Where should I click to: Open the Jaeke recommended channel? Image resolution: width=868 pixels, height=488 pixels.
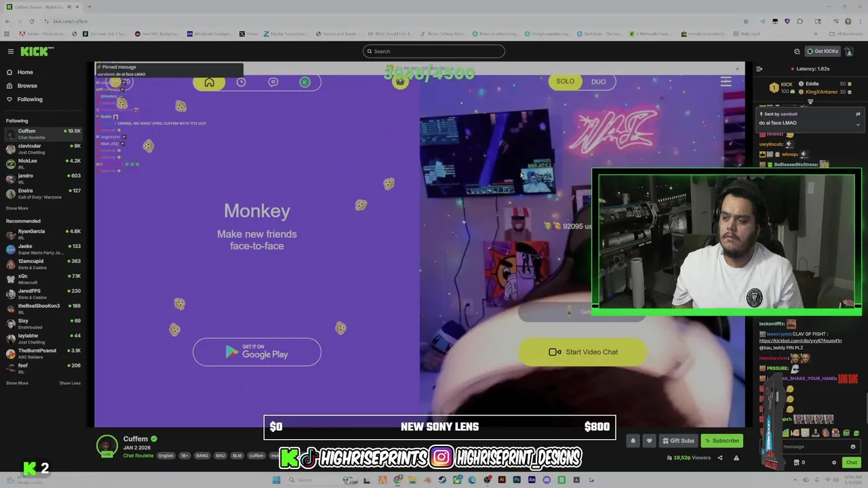pyautogui.click(x=44, y=249)
